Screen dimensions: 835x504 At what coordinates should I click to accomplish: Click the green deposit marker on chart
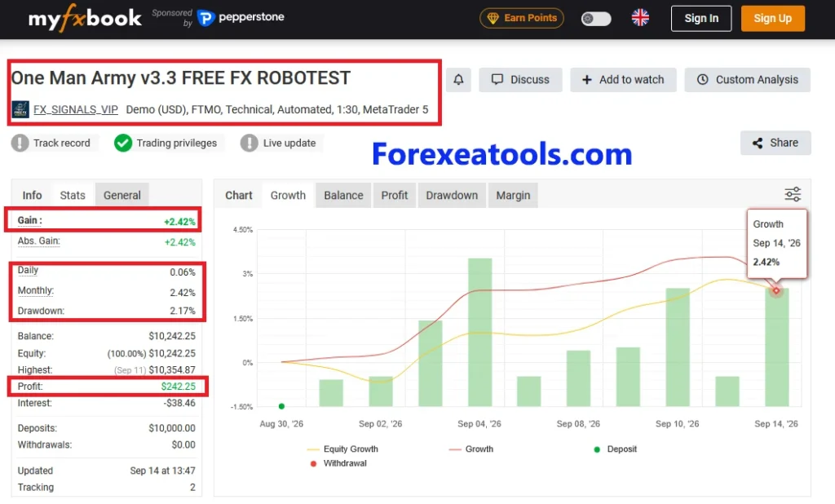coord(281,406)
